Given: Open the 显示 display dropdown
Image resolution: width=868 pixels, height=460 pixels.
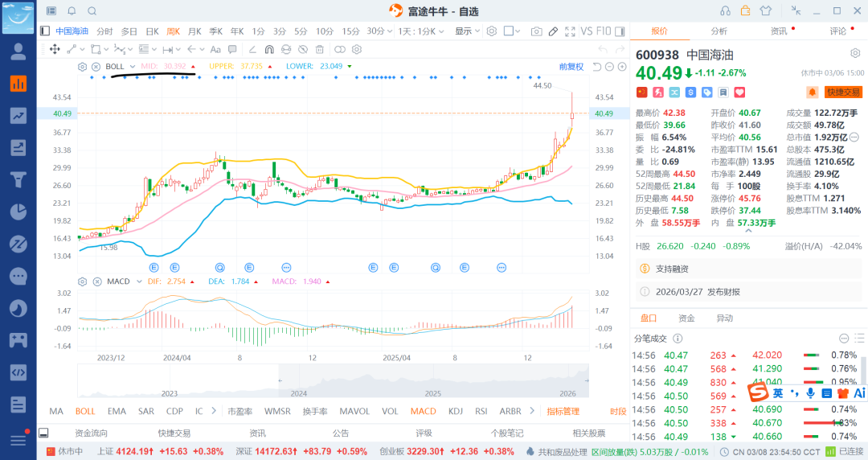Looking at the screenshot, I should [x=467, y=31].
